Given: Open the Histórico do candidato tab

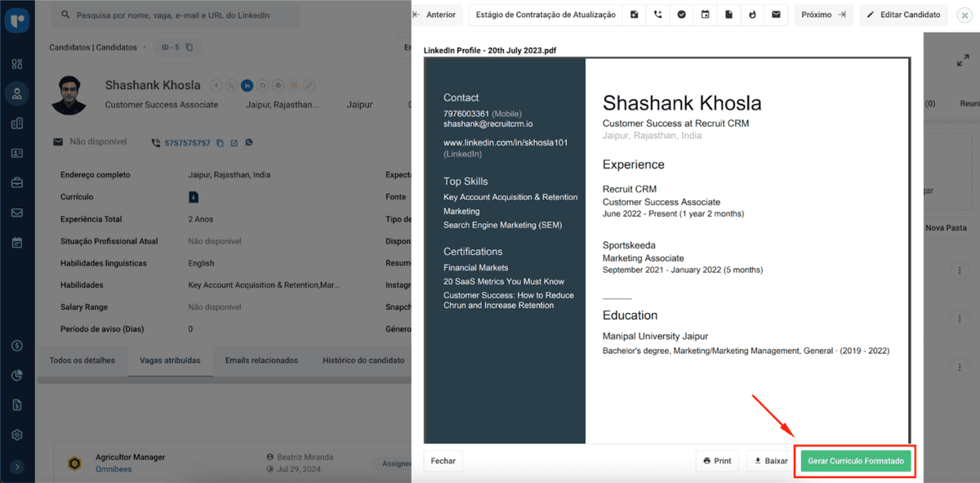Looking at the screenshot, I should coord(363,360).
